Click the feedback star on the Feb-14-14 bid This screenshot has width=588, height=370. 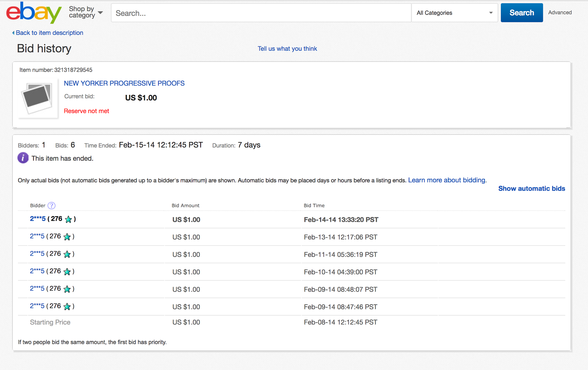point(68,220)
